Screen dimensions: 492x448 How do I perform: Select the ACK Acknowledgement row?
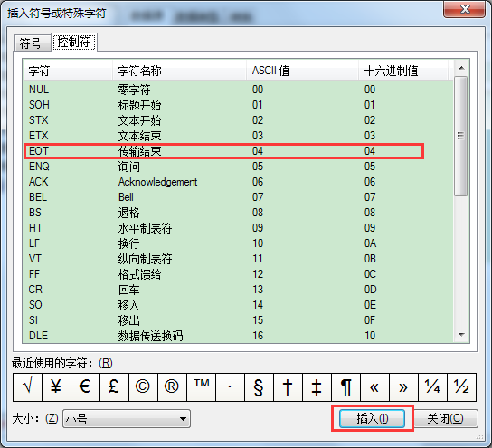coord(239,182)
